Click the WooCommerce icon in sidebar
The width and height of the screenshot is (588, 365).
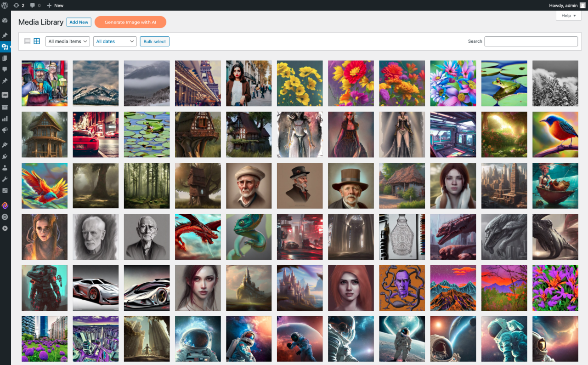(5, 95)
